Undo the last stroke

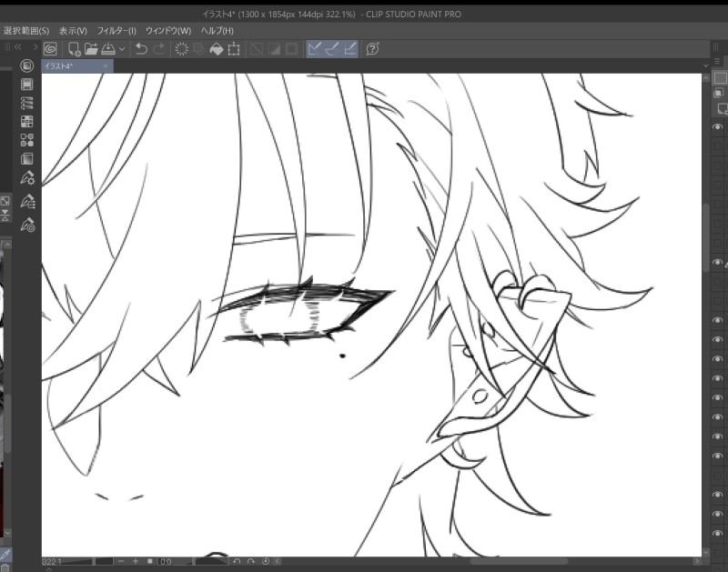pos(141,49)
